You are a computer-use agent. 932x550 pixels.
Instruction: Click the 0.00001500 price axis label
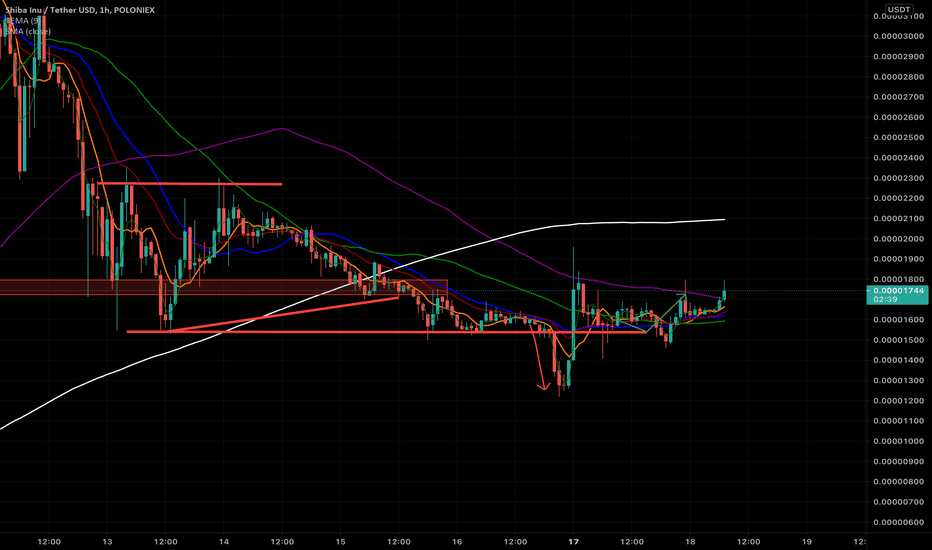[x=898, y=340]
